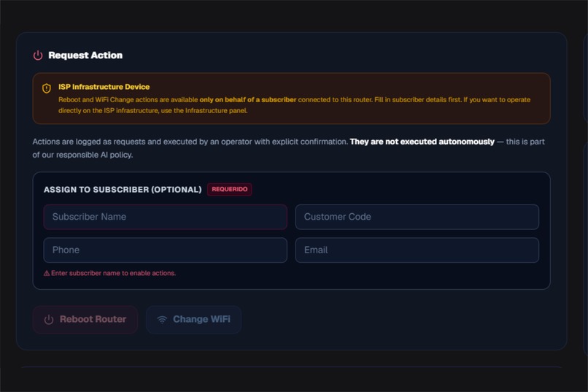The width and height of the screenshot is (588, 392).
Task: Click the Change WiFi button
Action: click(x=193, y=320)
